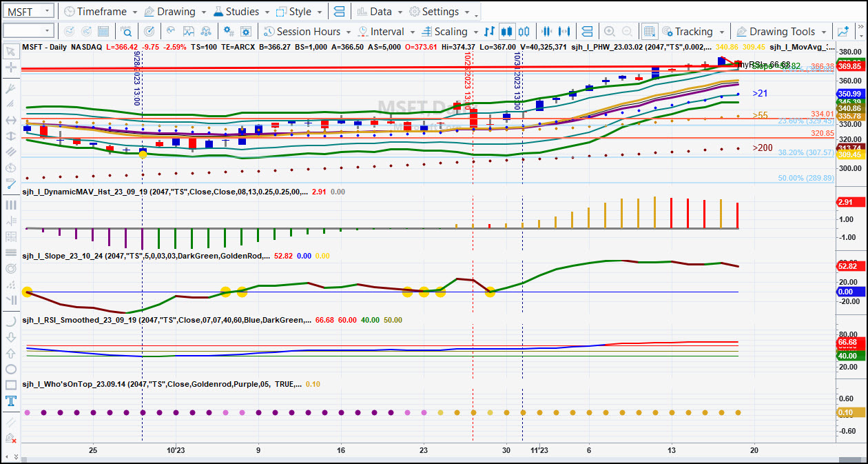This screenshot has height=464, width=868.
Task: Activate the text annotation tool
Action: pyautogui.click(x=11, y=401)
